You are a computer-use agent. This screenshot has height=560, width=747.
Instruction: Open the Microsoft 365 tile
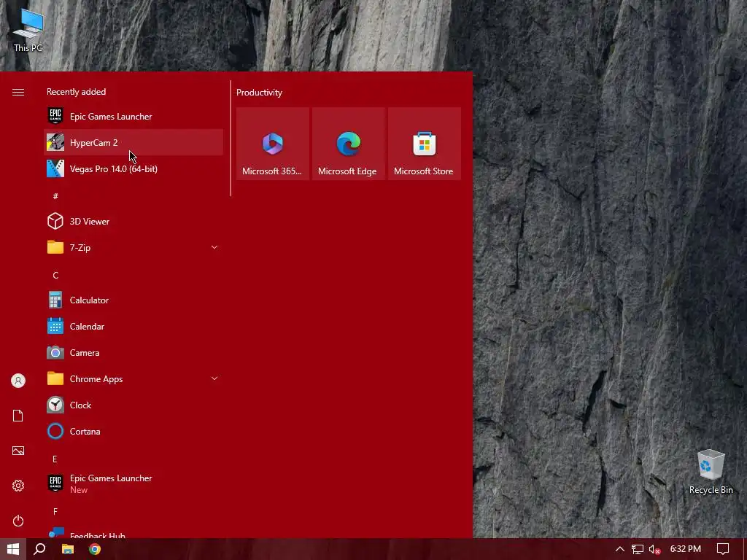(273, 144)
